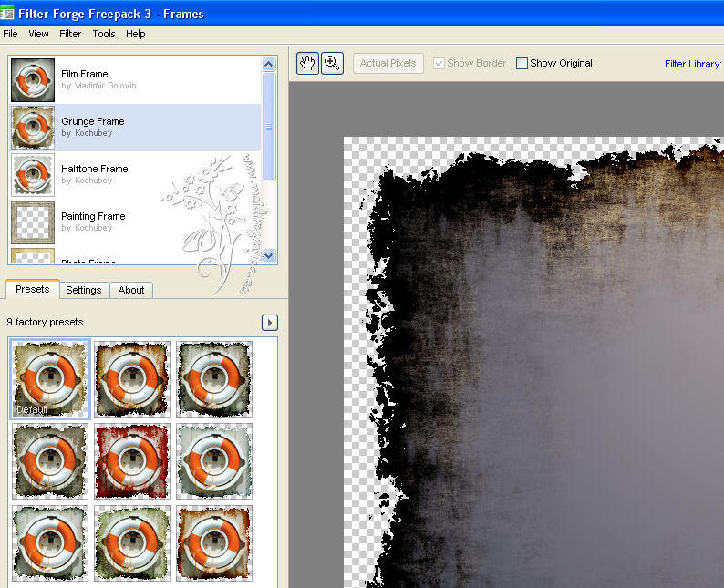Select the orange-brown preset in bottom row
The height and width of the screenshot is (588, 724).
pos(214,543)
